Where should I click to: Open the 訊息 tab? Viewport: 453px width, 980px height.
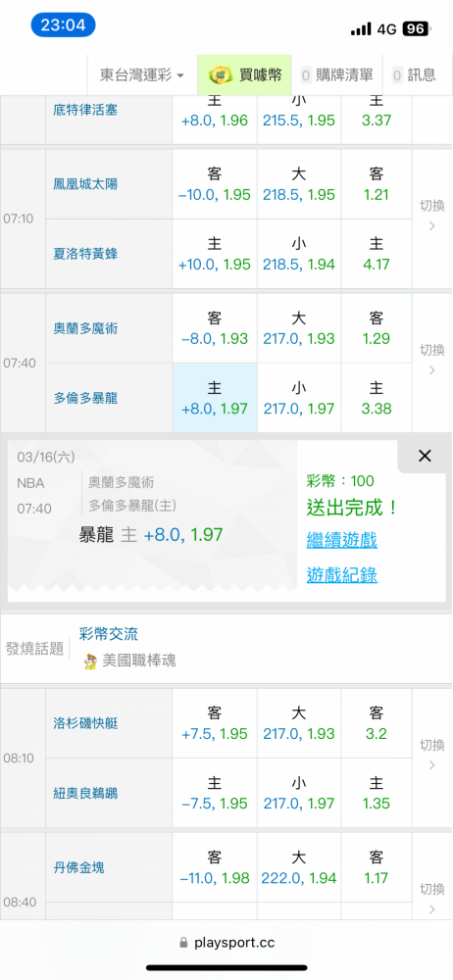click(414, 75)
